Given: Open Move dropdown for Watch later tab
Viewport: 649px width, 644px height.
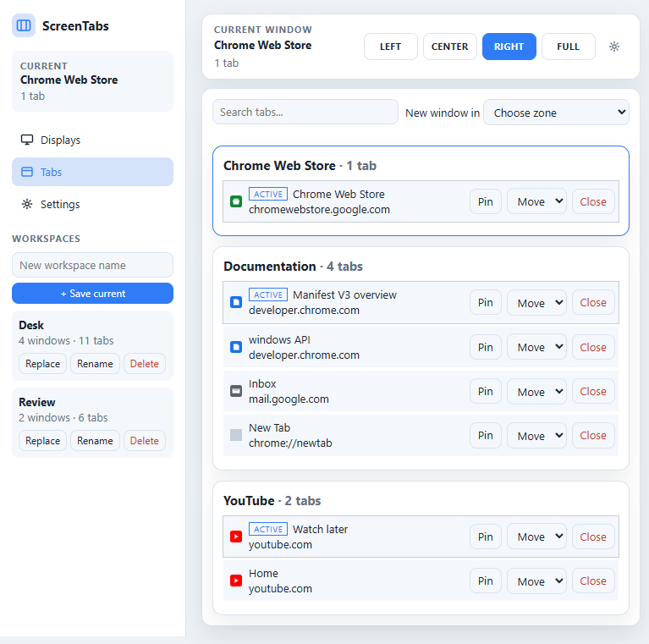Looking at the screenshot, I should pyautogui.click(x=536, y=537).
